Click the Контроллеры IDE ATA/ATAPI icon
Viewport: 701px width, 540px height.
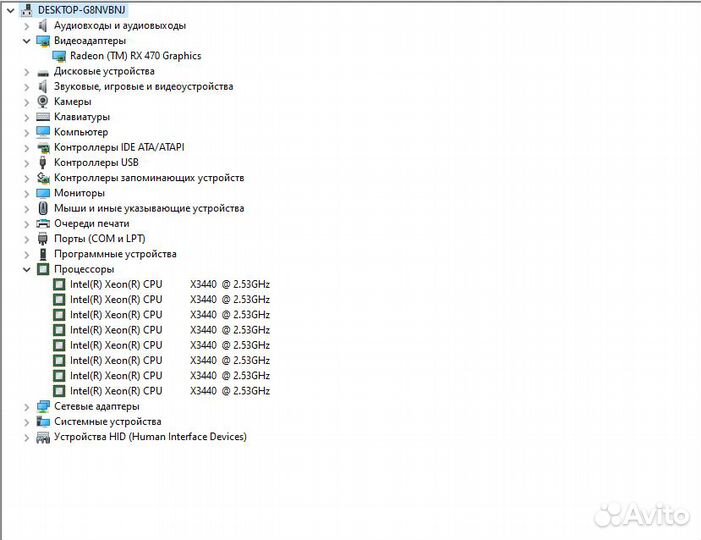coord(43,148)
